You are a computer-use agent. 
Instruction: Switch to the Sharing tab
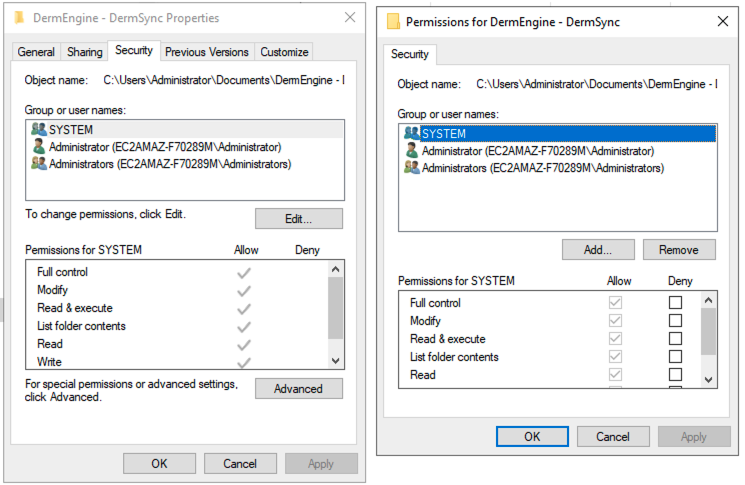(x=85, y=52)
